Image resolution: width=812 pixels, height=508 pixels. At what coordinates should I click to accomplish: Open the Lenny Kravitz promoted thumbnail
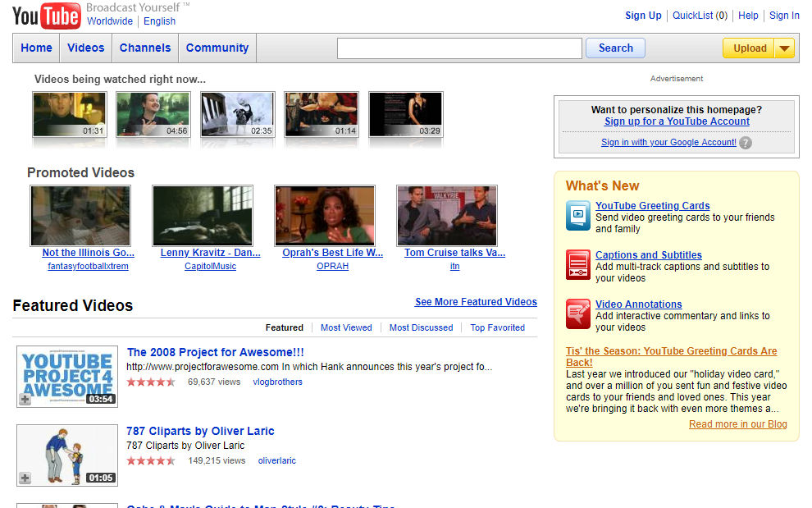(x=203, y=216)
